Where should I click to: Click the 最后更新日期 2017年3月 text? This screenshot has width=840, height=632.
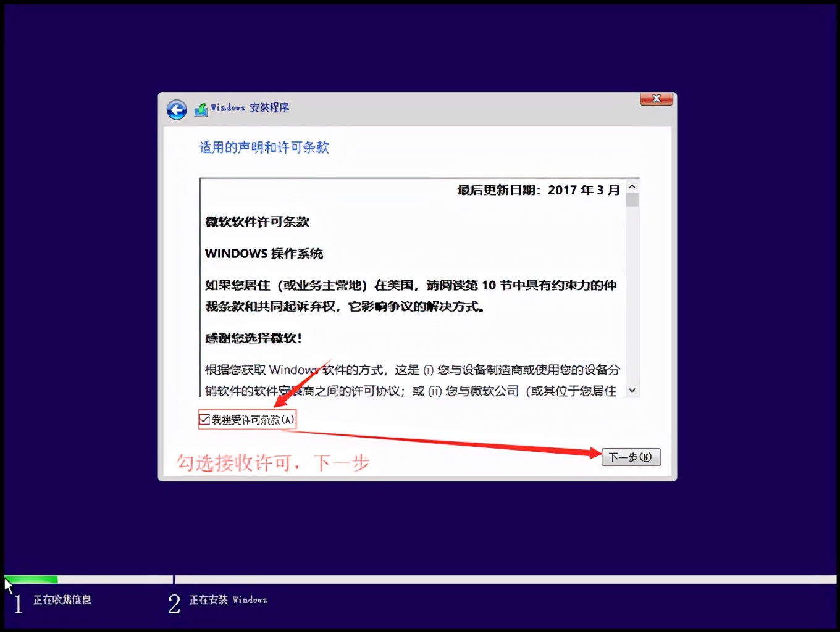(x=537, y=189)
